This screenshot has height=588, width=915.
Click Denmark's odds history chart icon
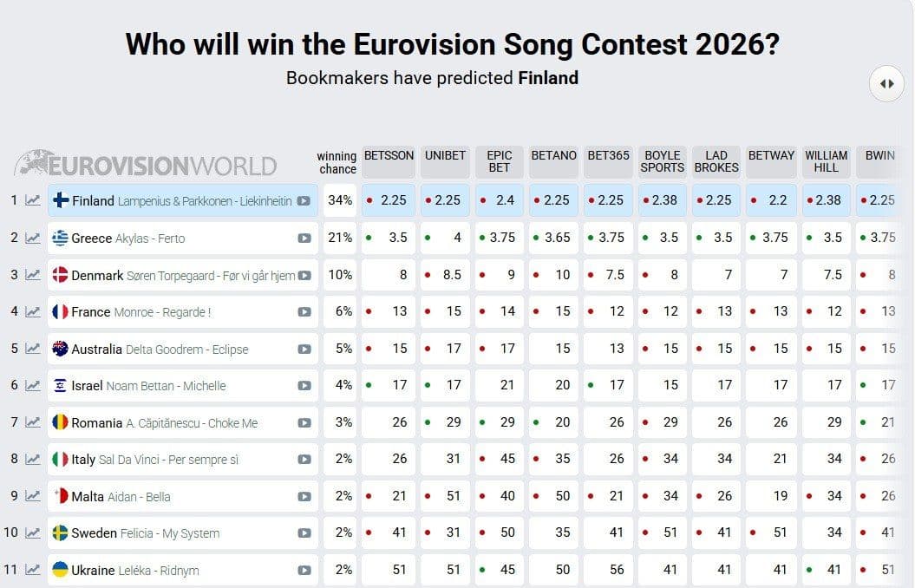pyautogui.click(x=33, y=275)
